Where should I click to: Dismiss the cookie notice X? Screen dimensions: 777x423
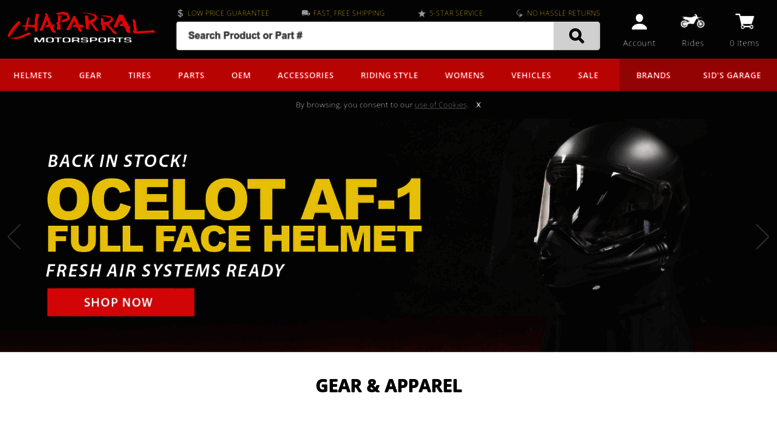pos(478,105)
